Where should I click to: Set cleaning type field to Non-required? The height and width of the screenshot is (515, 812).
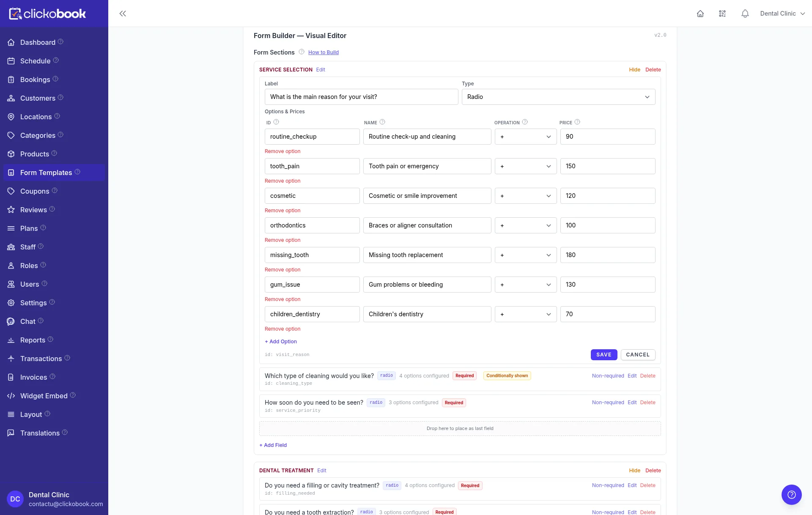pyautogui.click(x=608, y=376)
